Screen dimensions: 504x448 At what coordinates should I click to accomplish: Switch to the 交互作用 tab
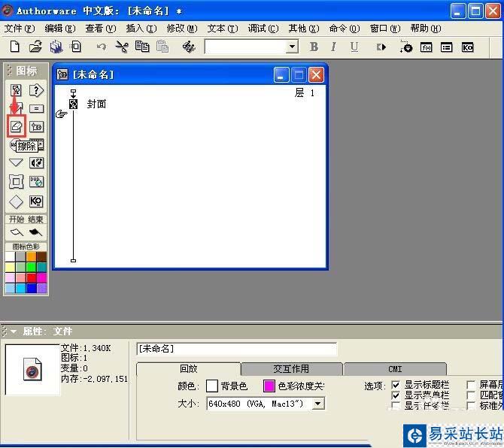pyautogui.click(x=291, y=369)
